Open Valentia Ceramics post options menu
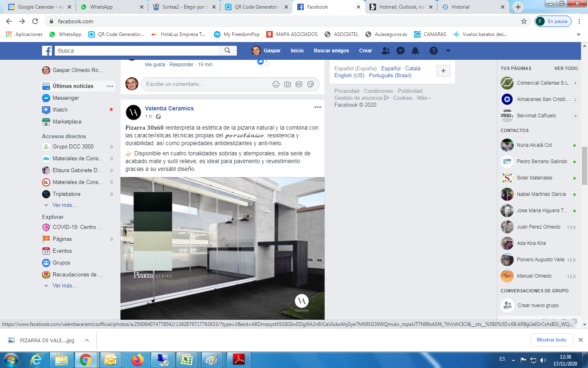The height and width of the screenshot is (368, 588). click(x=317, y=107)
